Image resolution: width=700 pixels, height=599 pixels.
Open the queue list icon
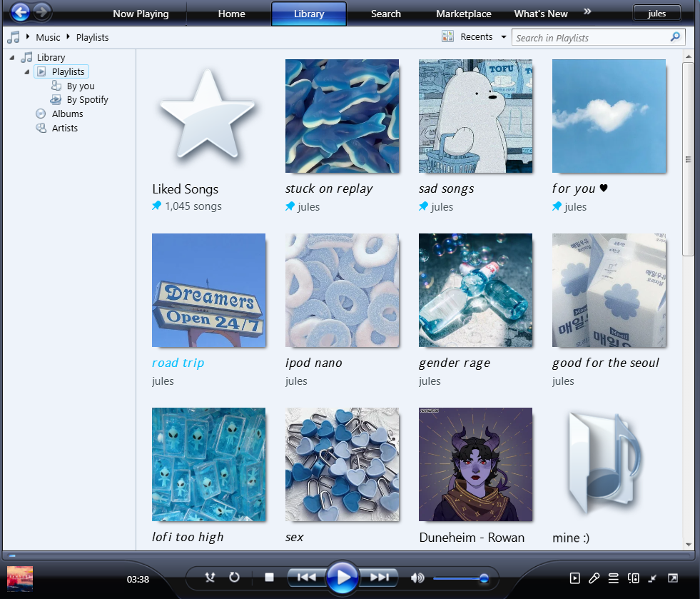click(x=613, y=578)
